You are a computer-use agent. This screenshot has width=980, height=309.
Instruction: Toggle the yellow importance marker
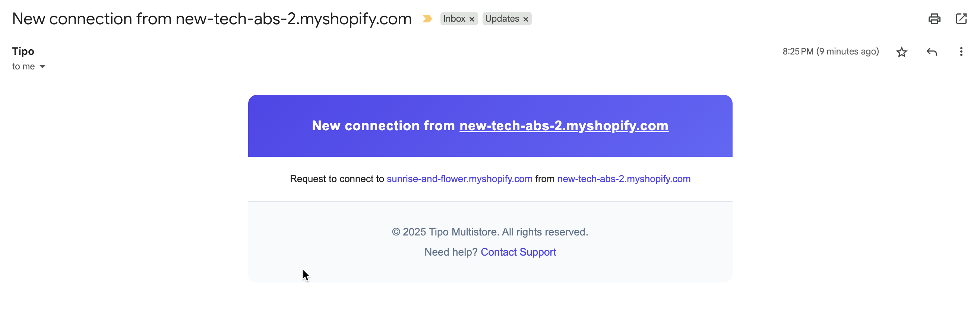427,19
